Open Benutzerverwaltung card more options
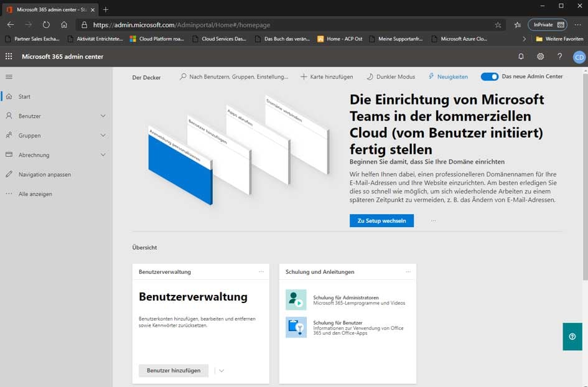This screenshot has width=588, height=387. click(x=261, y=271)
